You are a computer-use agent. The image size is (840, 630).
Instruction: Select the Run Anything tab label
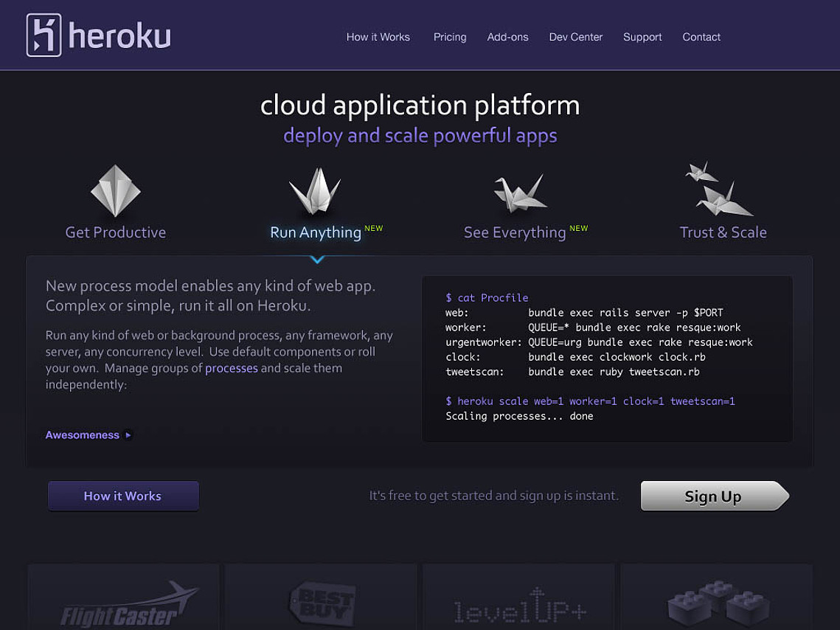coord(316,232)
